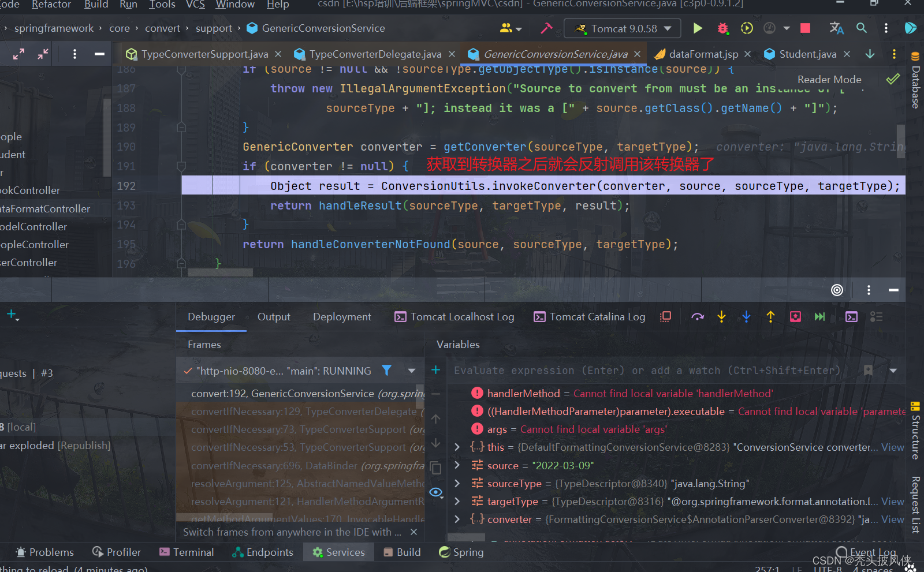Viewport: 924px width, 572px height.
Task: Expand the 'converter' variable node
Action: pyautogui.click(x=457, y=519)
